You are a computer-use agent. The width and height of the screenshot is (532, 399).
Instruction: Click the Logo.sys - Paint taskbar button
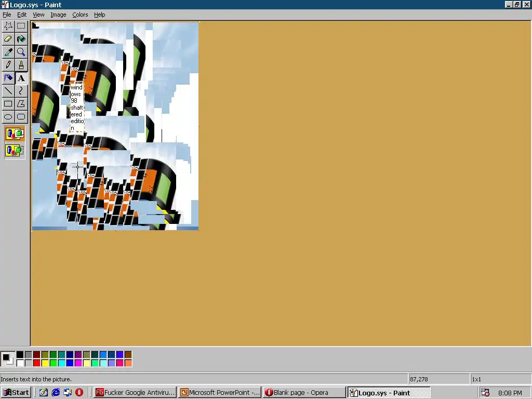389,393
